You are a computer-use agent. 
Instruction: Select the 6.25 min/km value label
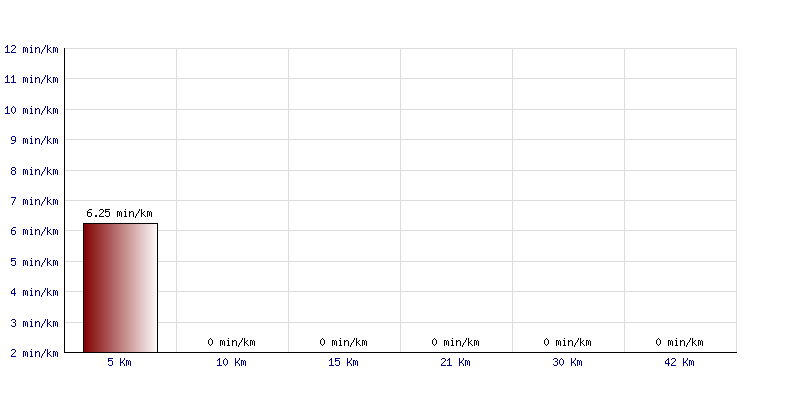click(119, 213)
